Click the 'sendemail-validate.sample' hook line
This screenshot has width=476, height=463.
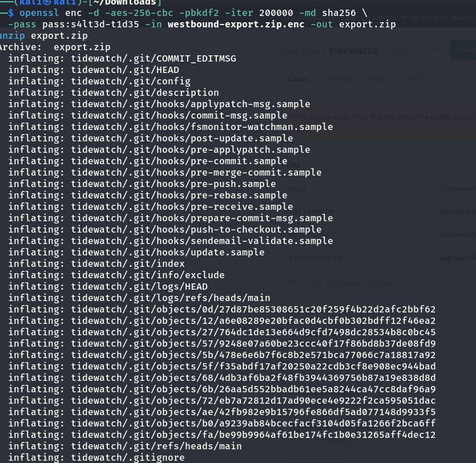(171, 241)
